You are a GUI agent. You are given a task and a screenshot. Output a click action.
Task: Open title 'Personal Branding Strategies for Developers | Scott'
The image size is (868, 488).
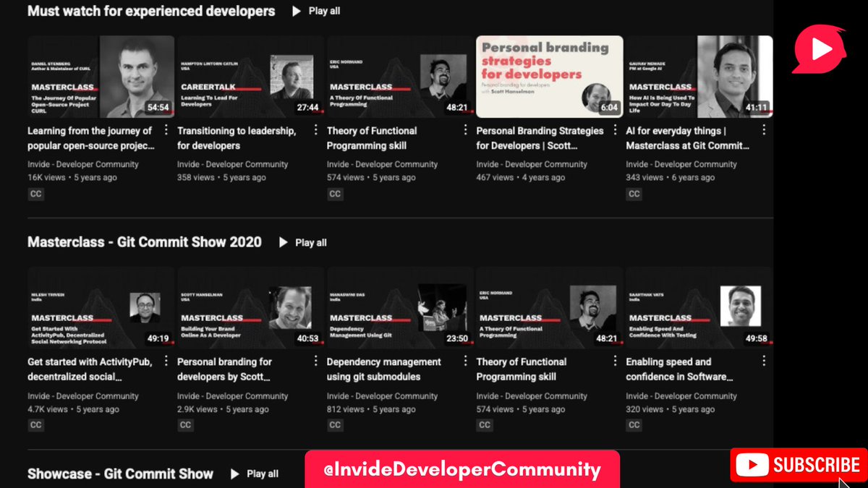tap(540, 138)
